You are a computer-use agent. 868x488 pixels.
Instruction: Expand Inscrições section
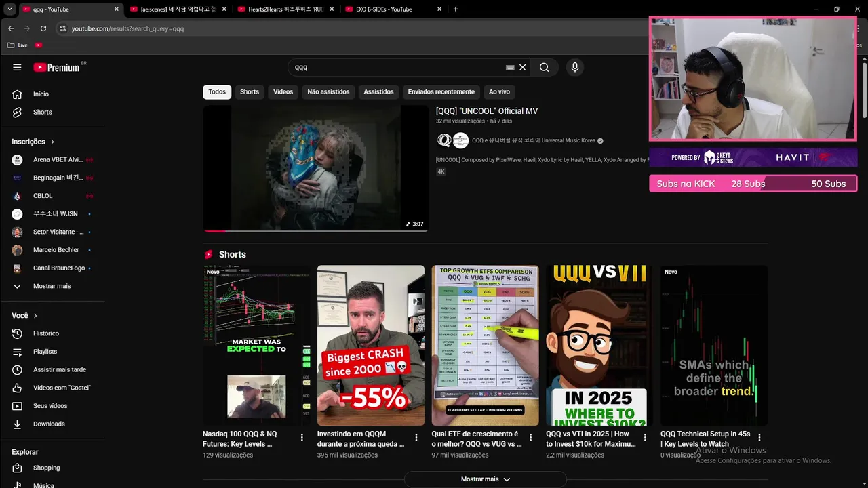(x=33, y=142)
